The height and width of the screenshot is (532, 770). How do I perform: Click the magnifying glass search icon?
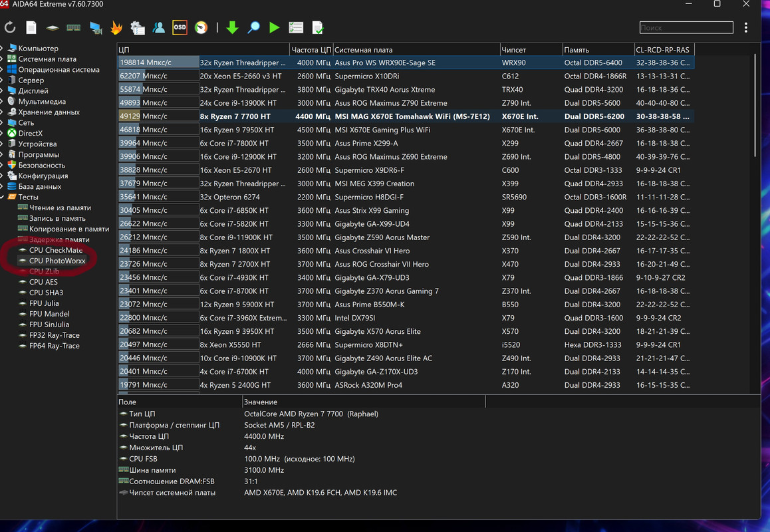(x=253, y=27)
